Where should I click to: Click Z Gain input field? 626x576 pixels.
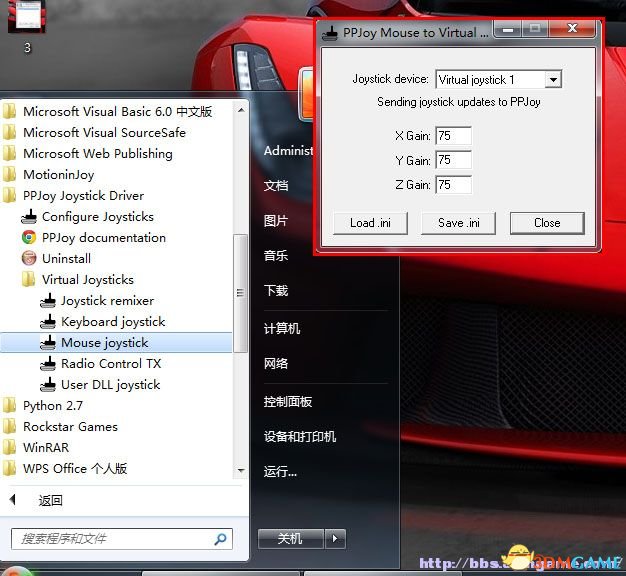pyautogui.click(x=454, y=185)
